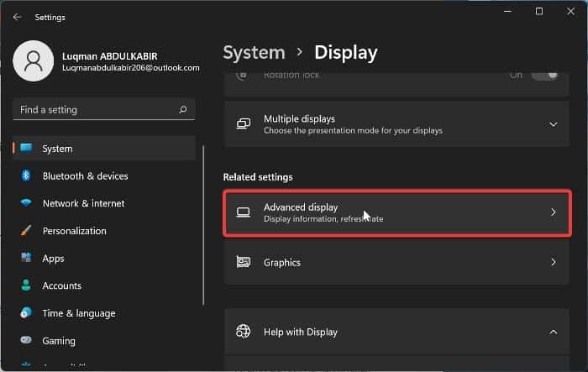Click the 'Display information, refresh rate' subtitle
Screen dimensions: 588x372
323,218
